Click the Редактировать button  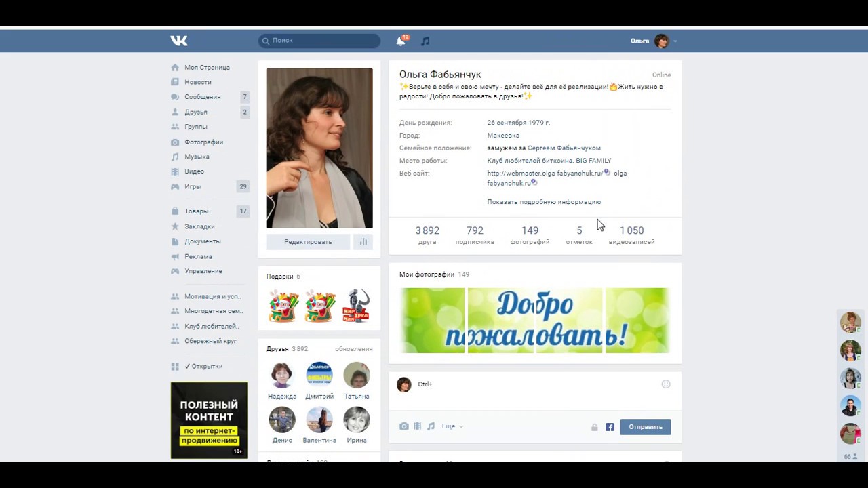pyautogui.click(x=308, y=242)
